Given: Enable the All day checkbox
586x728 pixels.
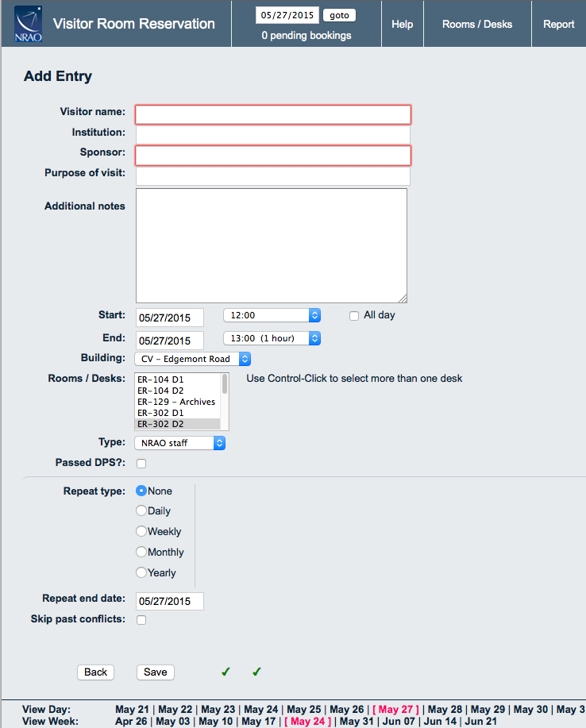Looking at the screenshot, I should (x=354, y=315).
